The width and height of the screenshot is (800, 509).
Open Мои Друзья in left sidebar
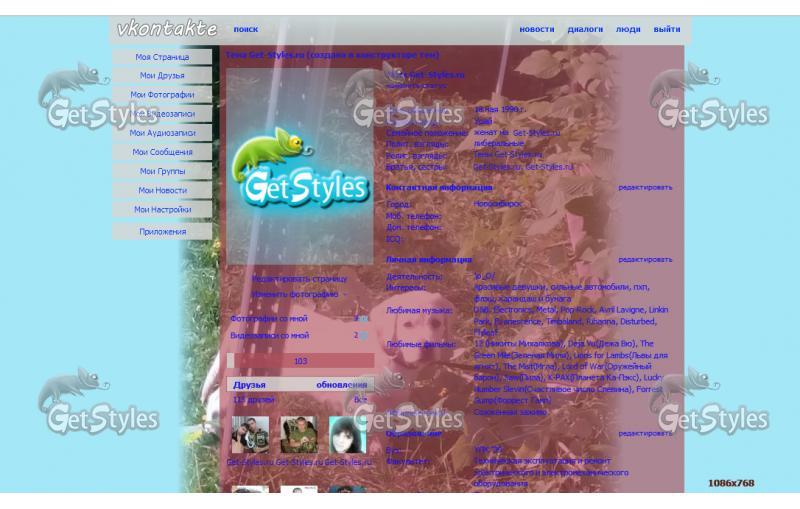click(162, 76)
